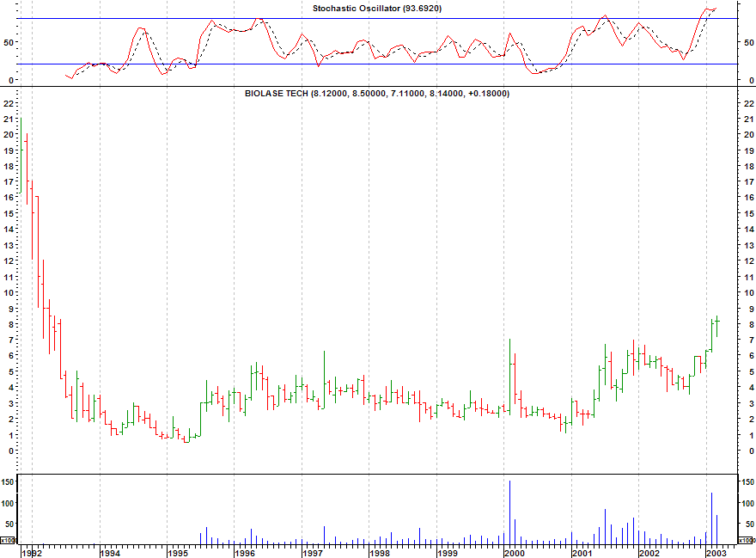Image resolution: width=756 pixels, height=558 pixels.
Task: Select the 1994 year label on time axis
Action: pos(110,553)
